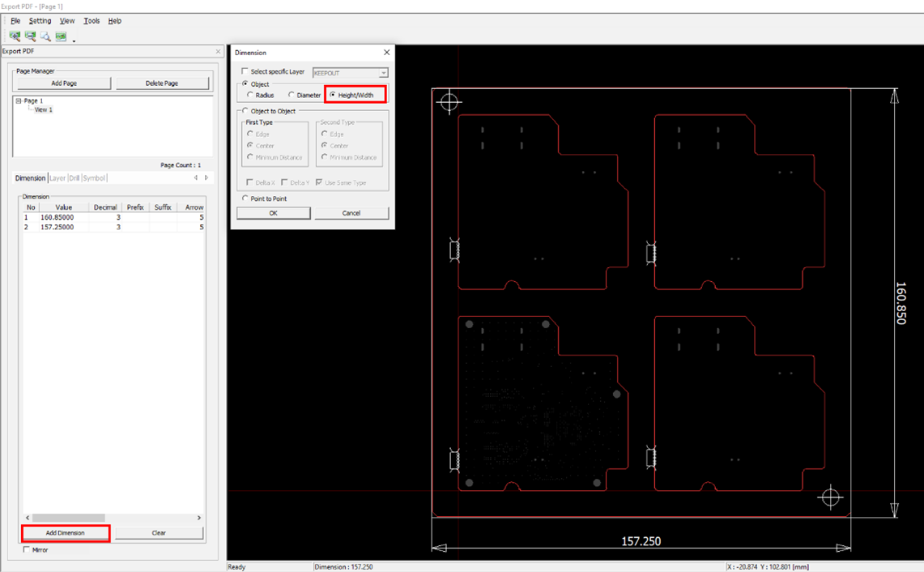Screen dimensions: 924x572
Task: Close the Dimension dialog with X
Action: pos(386,53)
